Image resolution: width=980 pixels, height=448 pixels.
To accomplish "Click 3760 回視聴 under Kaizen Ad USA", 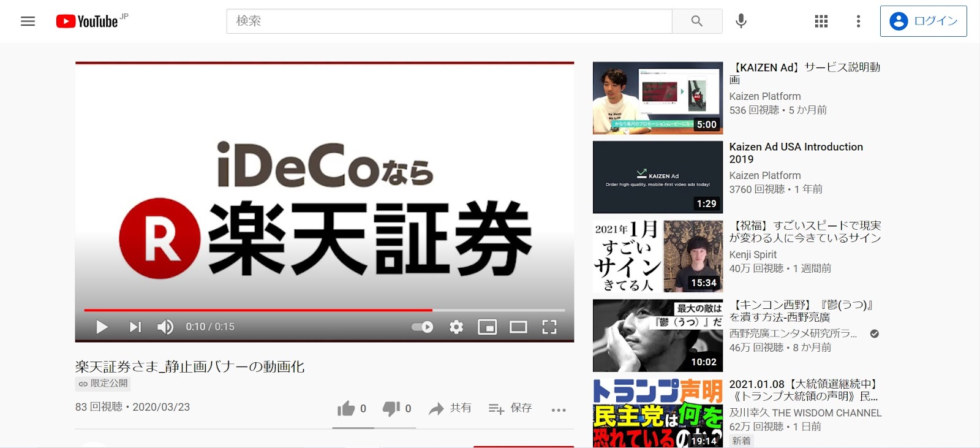I will coord(756,189).
